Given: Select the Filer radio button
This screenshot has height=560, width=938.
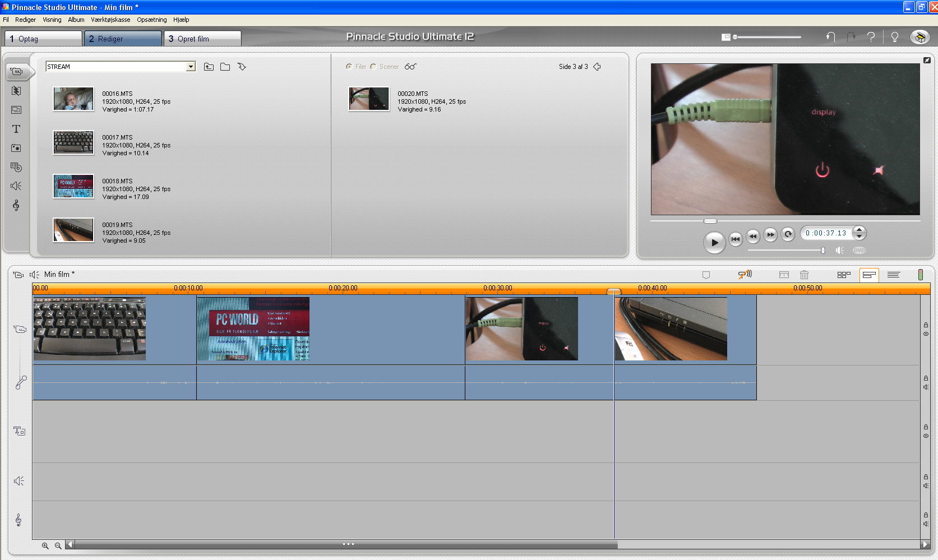Looking at the screenshot, I should pos(349,67).
